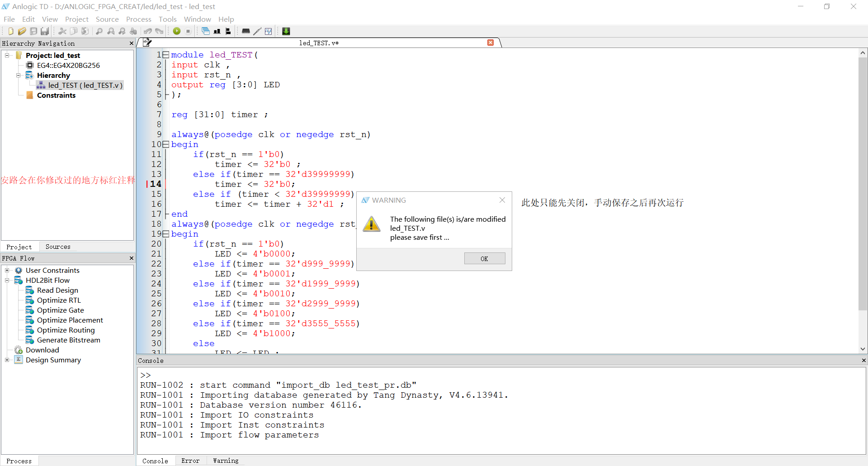The image size is (868, 466).
Task: Click OK in the WARNING dialog
Action: tap(485, 258)
